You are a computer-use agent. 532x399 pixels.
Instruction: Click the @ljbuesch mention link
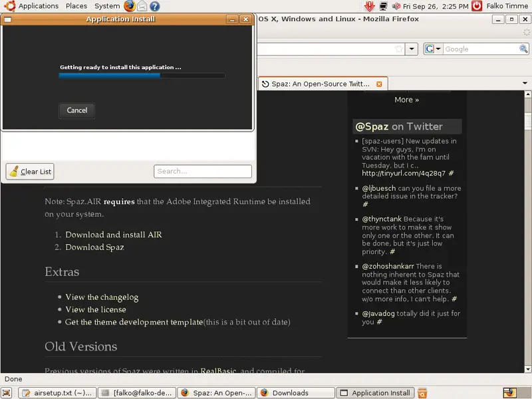378,188
